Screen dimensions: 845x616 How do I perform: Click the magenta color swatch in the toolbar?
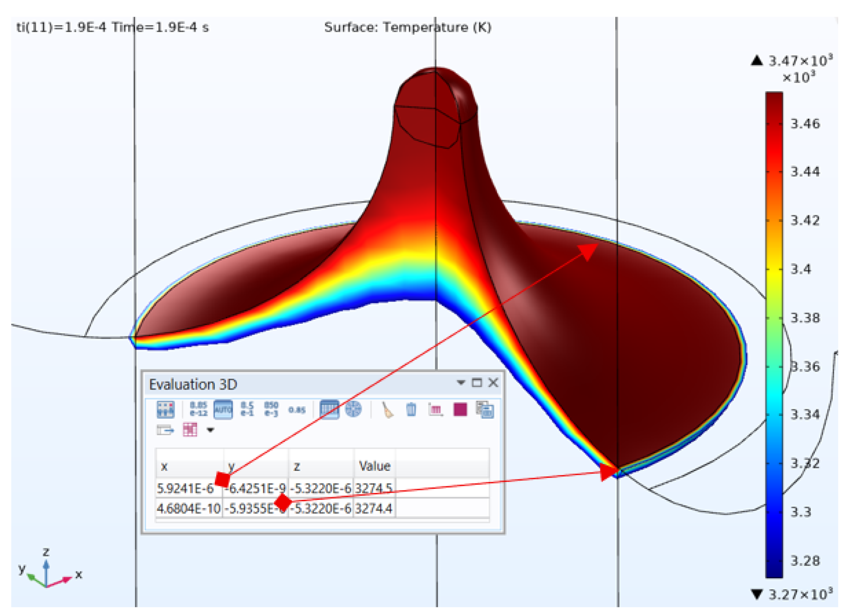[461, 408]
